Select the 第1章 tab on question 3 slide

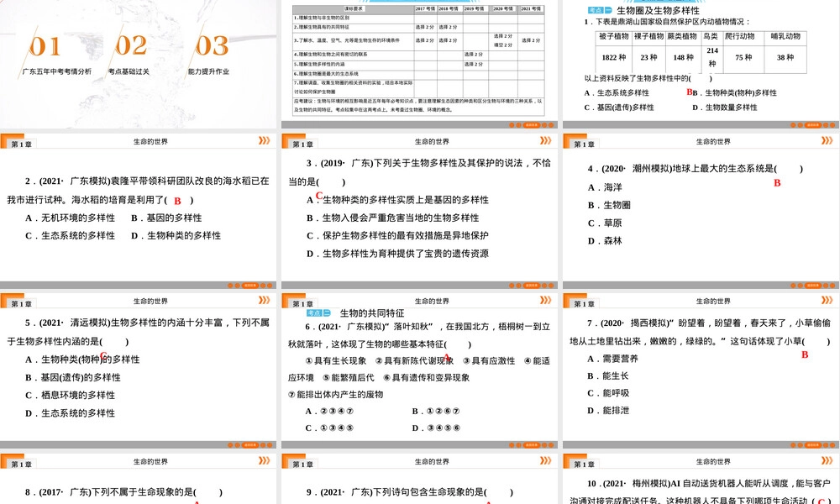click(x=302, y=144)
